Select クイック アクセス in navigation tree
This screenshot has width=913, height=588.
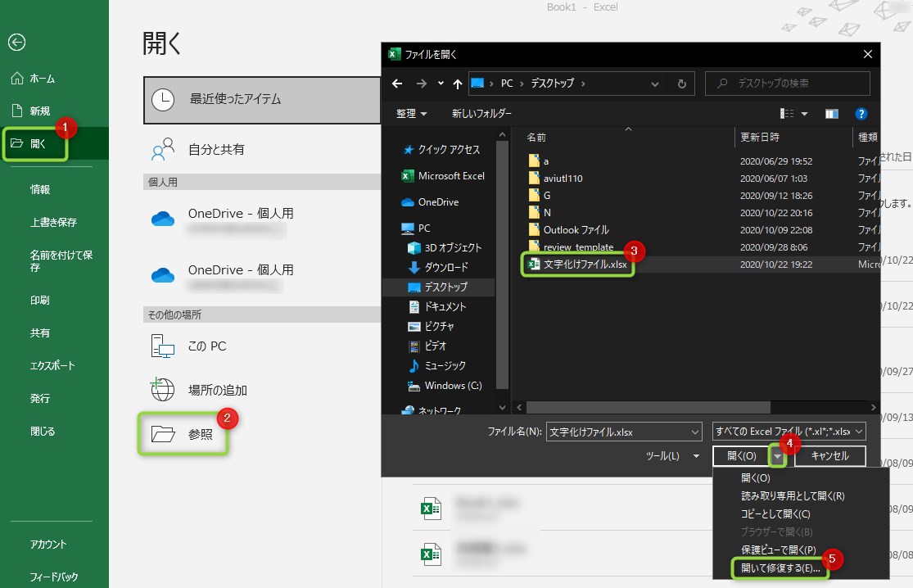point(441,150)
